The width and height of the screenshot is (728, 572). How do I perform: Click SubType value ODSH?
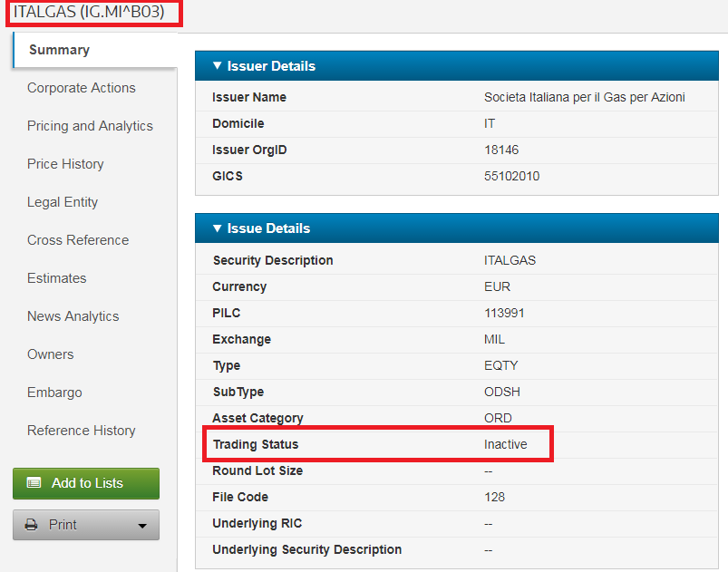502,392
